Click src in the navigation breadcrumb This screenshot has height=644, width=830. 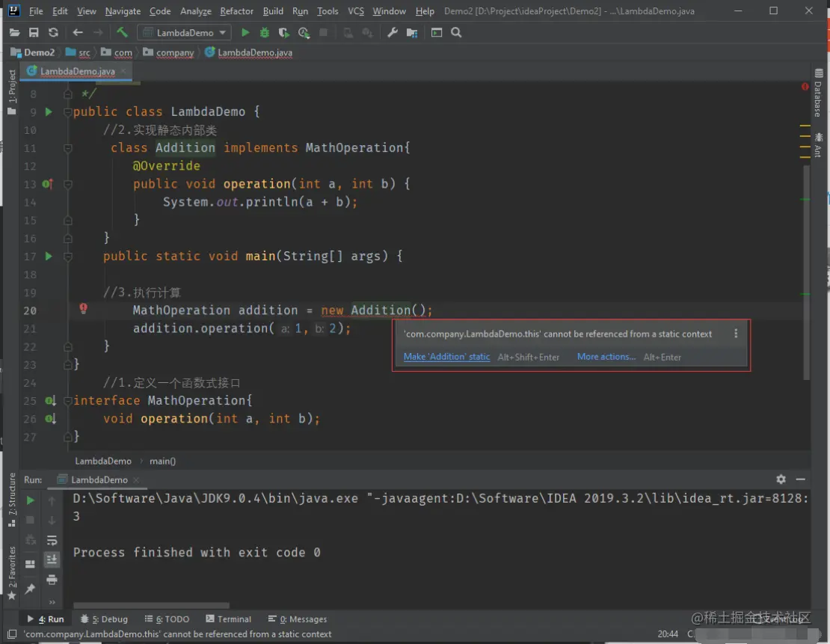(x=78, y=52)
